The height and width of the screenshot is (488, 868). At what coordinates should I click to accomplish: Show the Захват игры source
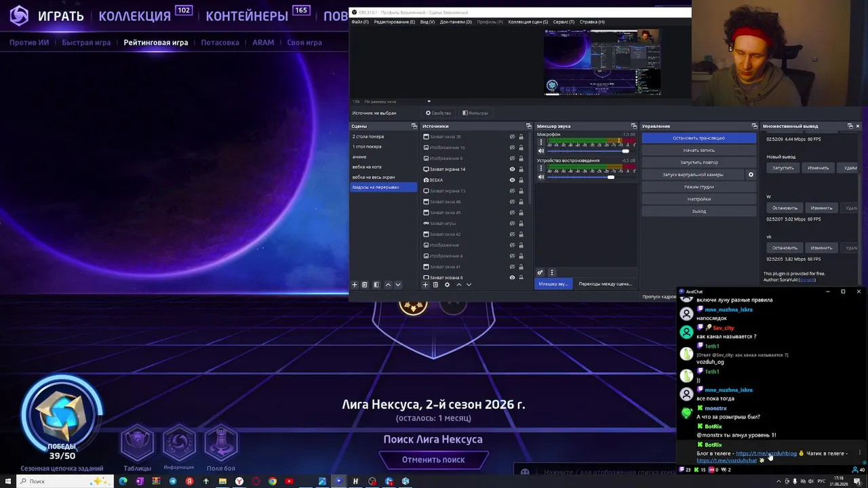tap(512, 224)
